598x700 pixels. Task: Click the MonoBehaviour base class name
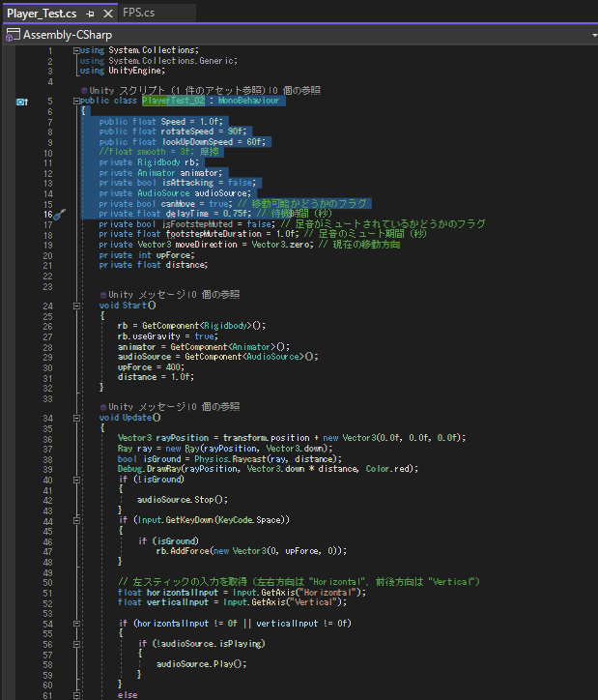248,101
